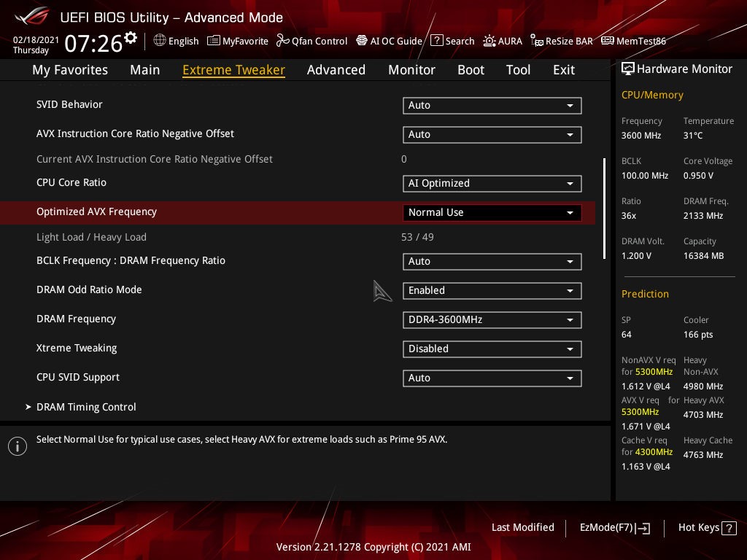Select the DRAM Odd Ratio Mode label
The width and height of the screenshot is (747, 560).
[89, 290]
